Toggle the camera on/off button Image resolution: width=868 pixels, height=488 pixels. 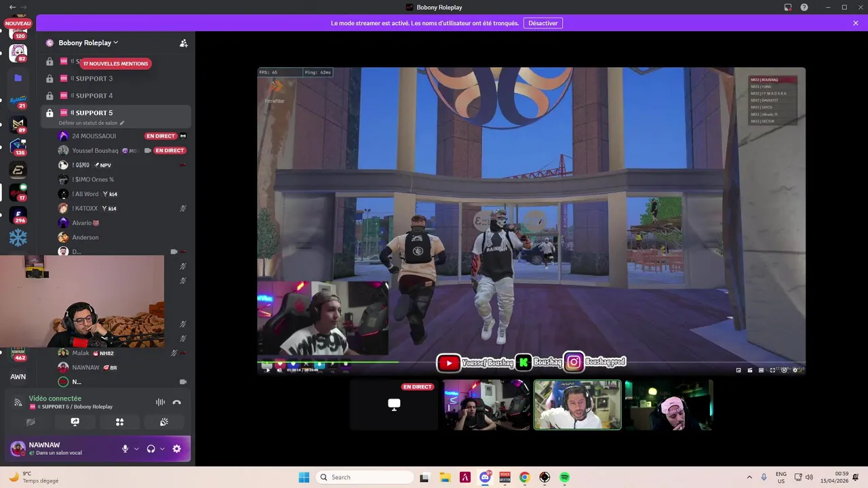31,422
